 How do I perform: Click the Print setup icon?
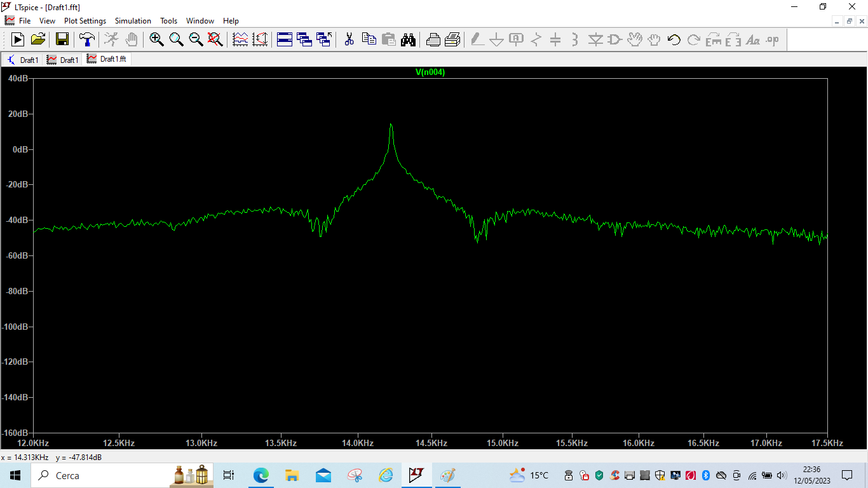[452, 39]
